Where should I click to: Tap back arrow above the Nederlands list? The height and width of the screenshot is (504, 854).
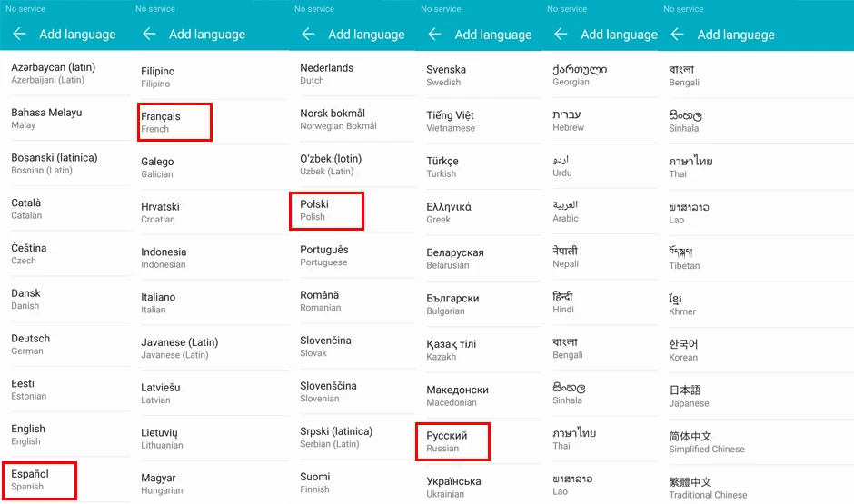308,34
